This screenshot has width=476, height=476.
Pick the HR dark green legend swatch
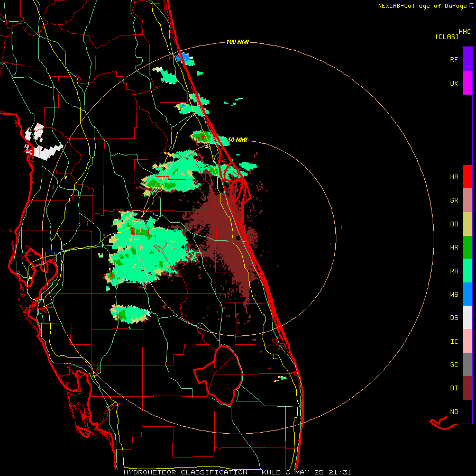coord(467,248)
